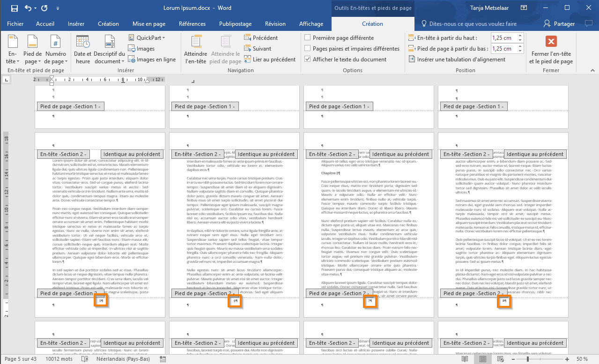
Task: Open the Pied de page dropdown
Action: point(33,50)
